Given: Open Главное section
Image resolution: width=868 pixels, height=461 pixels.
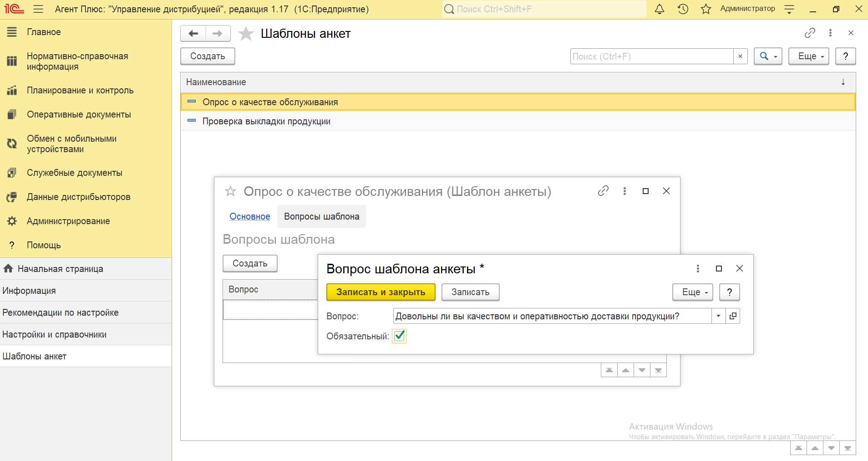Looking at the screenshot, I should click(x=44, y=32).
